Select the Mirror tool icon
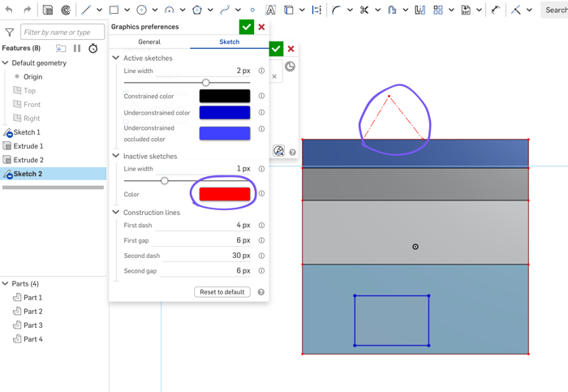Screen dimensions: 568x392 tap(420, 10)
